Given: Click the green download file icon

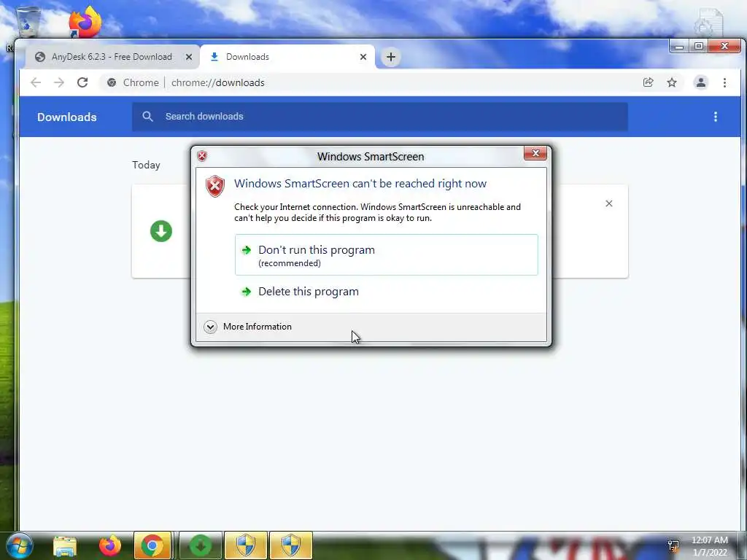Looking at the screenshot, I should click(x=161, y=231).
